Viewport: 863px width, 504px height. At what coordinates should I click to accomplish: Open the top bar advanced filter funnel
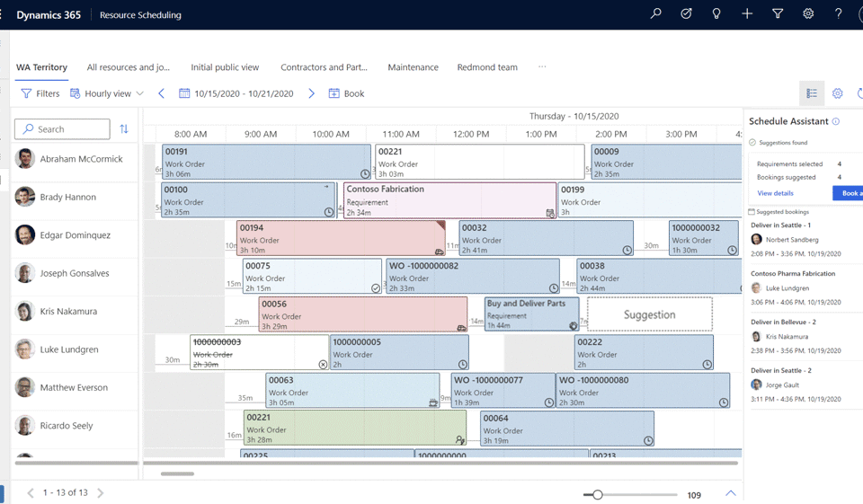[x=777, y=13]
